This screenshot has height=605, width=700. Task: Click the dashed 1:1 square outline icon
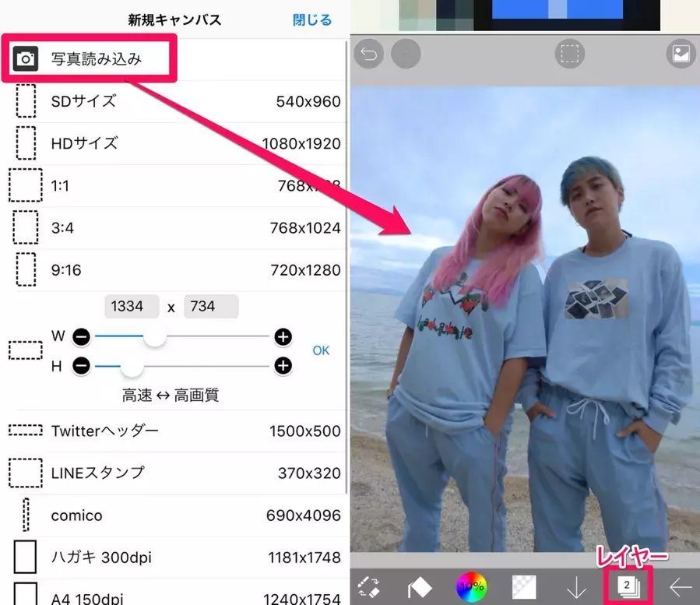click(x=26, y=185)
